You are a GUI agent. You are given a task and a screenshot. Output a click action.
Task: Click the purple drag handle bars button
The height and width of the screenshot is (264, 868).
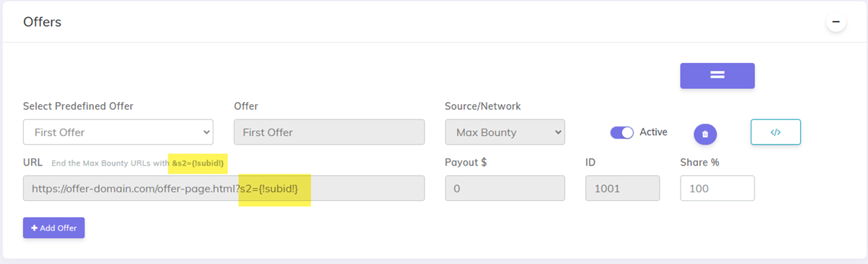pyautogui.click(x=717, y=76)
